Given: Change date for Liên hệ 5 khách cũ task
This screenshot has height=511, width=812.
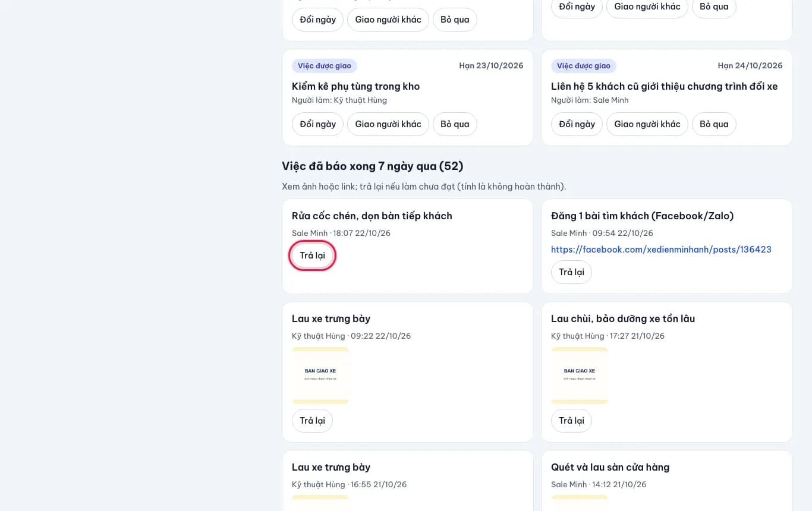Looking at the screenshot, I should pyautogui.click(x=577, y=124).
